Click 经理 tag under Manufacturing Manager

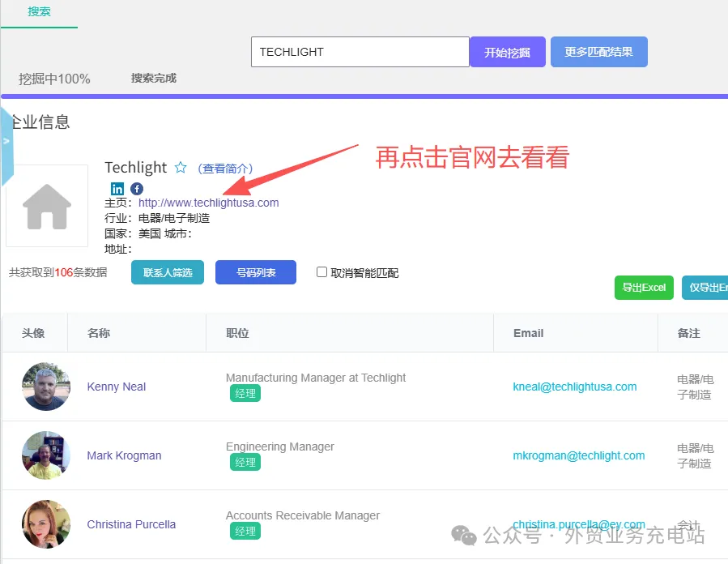click(245, 394)
